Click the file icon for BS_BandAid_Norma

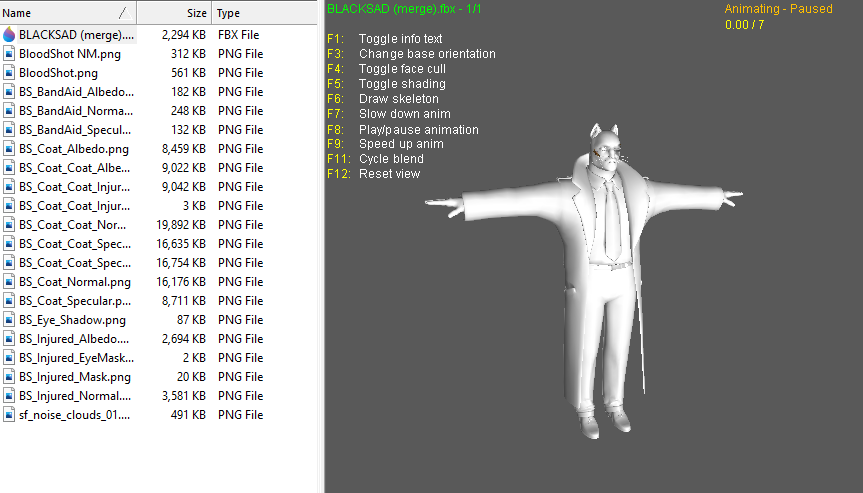coord(9,111)
